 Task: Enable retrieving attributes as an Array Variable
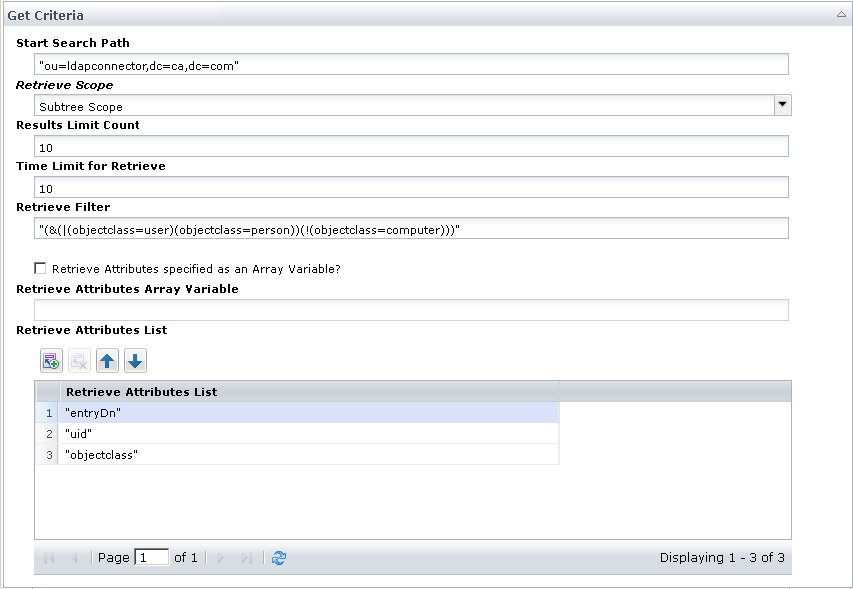[x=40, y=268]
